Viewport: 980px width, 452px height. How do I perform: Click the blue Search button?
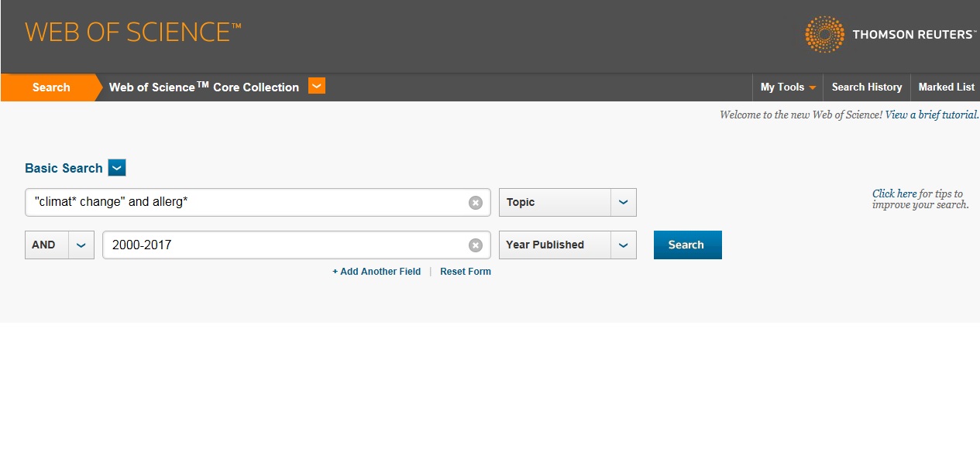688,245
